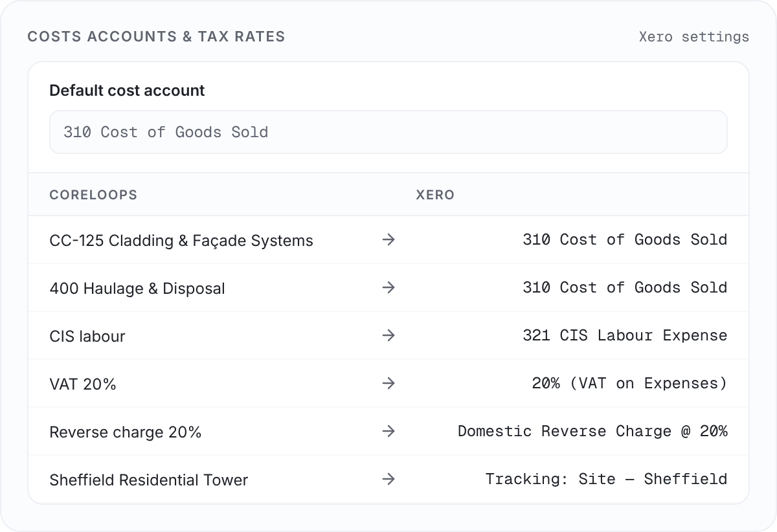This screenshot has width=777, height=532.
Task: Open the Xero settings link
Action: click(693, 36)
